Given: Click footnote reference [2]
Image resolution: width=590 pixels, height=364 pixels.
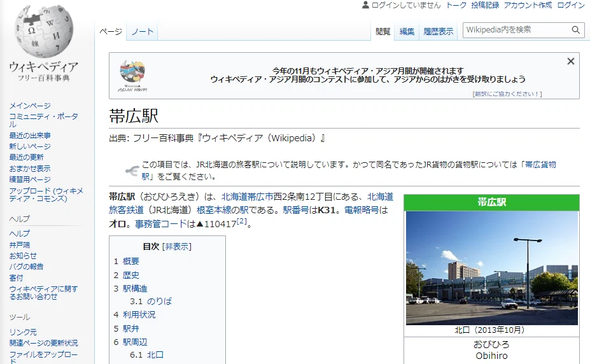Looking at the screenshot, I should pos(242,221).
